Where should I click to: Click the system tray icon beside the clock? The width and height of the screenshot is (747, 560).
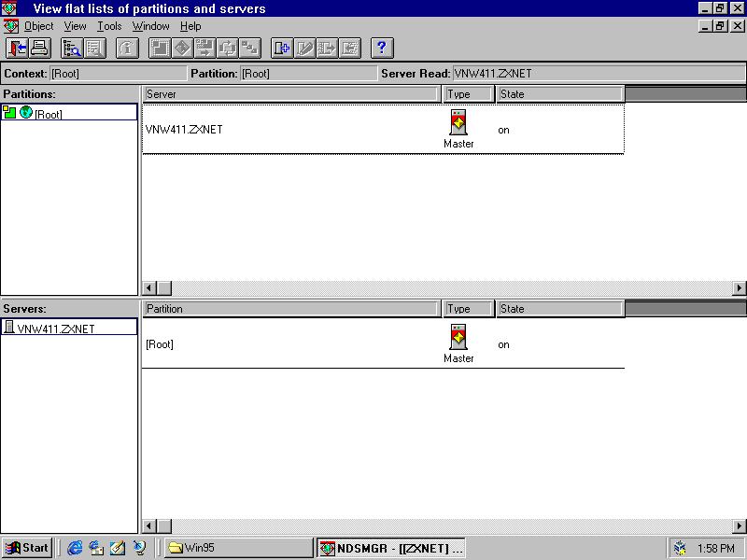pyautogui.click(x=681, y=549)
